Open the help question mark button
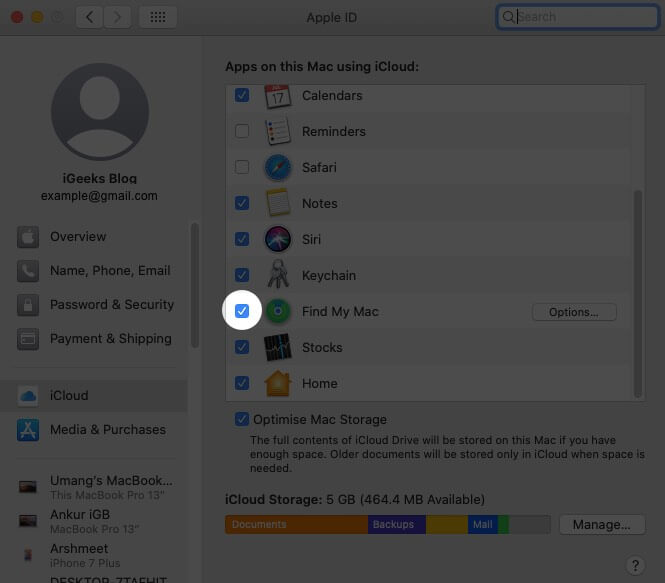The width and height of the screenshot is (665, 583). pos(635,565)
